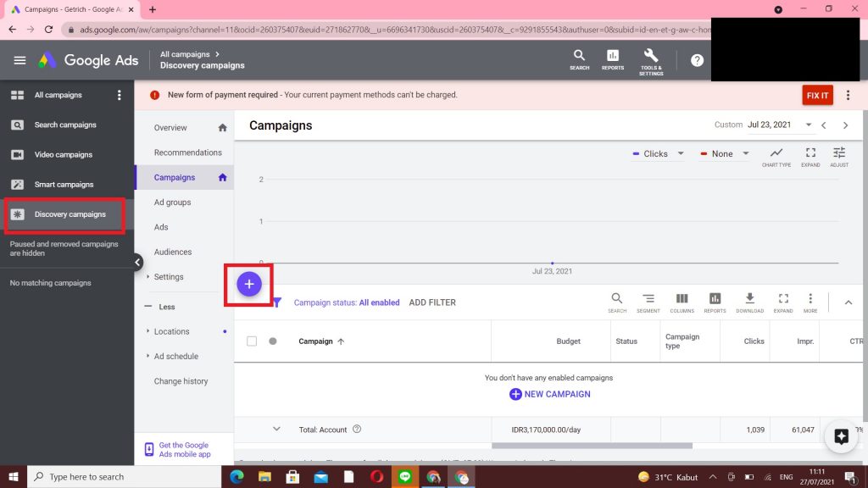
Task: Click the NEW CAMPAIGN link
Action: 549,394
